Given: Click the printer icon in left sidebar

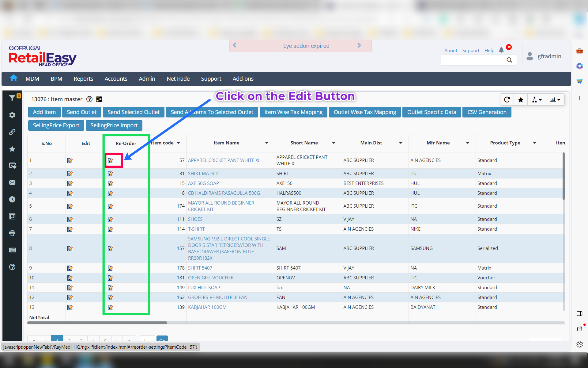Looking at the screenshot, I should point(12,233).
